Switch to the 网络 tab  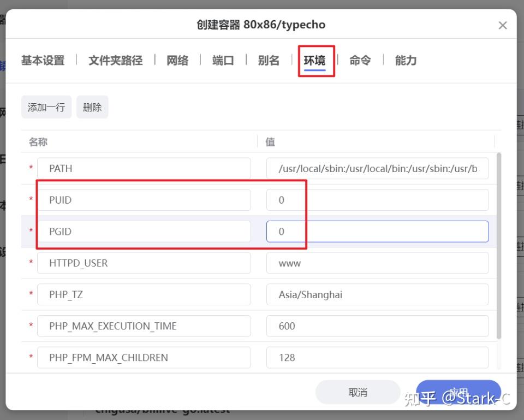[177, 60]
